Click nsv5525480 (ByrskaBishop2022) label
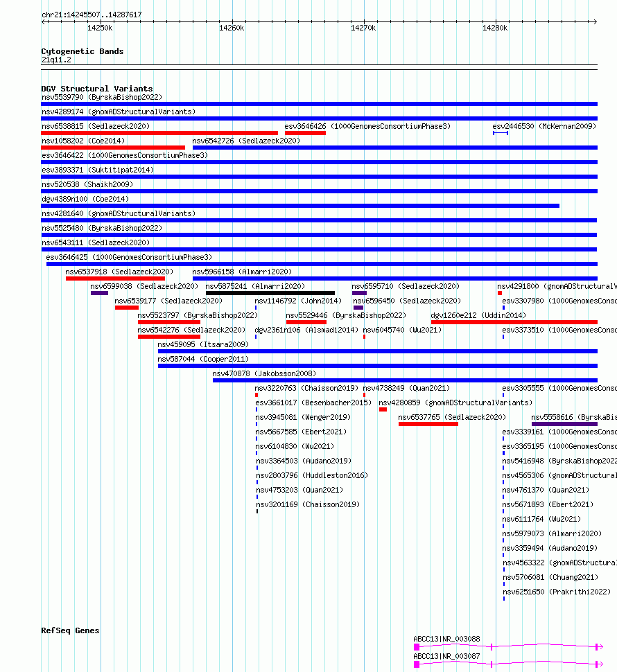The height and width of the screenshot is (672, 617). pyautogui.click(x=102, y=229)
